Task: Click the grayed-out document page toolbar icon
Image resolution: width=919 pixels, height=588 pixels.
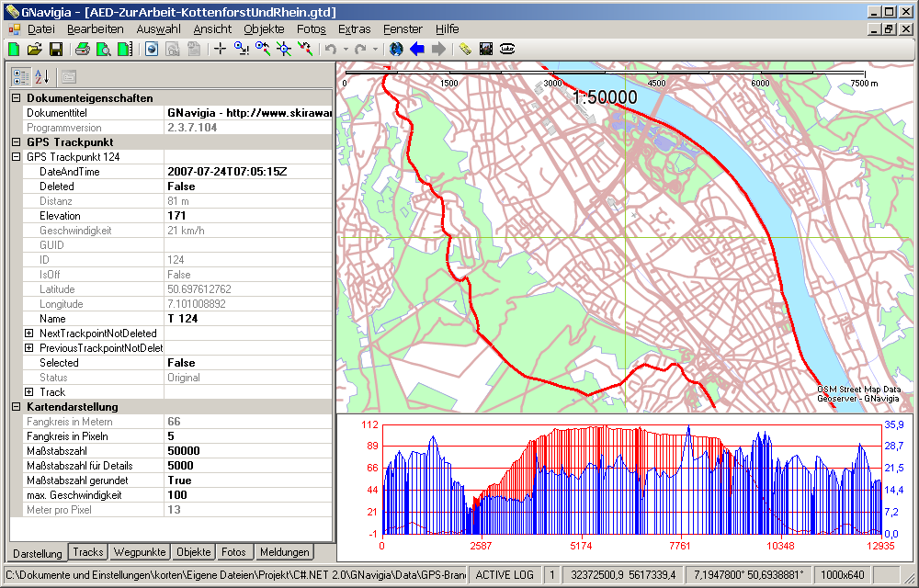Action: [193, 50]
